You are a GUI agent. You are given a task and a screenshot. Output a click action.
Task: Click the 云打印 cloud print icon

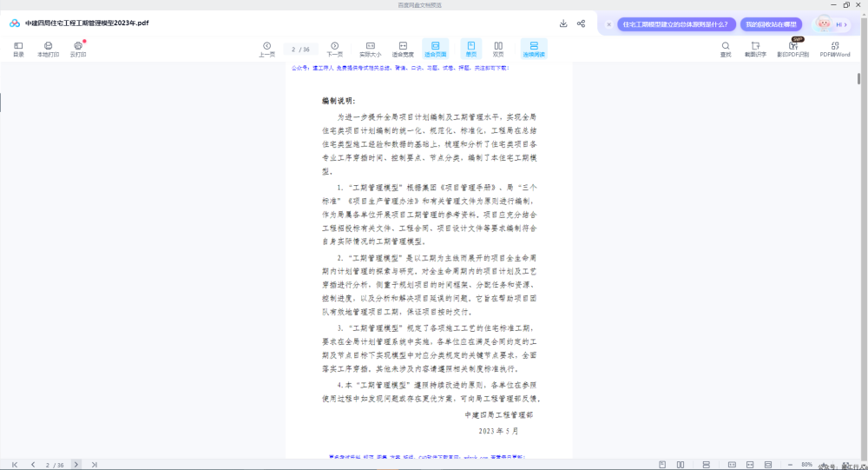pos(78,49)
